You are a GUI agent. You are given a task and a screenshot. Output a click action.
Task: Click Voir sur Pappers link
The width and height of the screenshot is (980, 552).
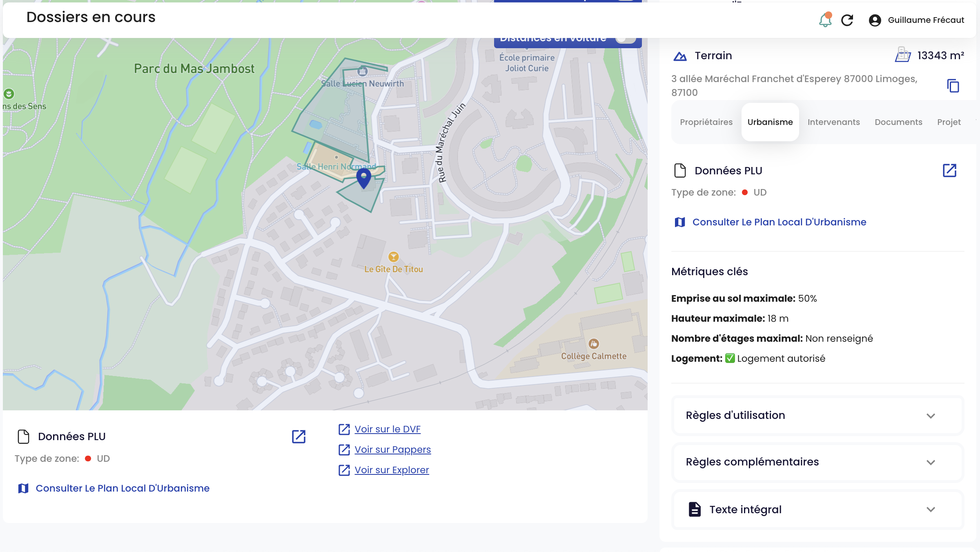pos(392,450)
